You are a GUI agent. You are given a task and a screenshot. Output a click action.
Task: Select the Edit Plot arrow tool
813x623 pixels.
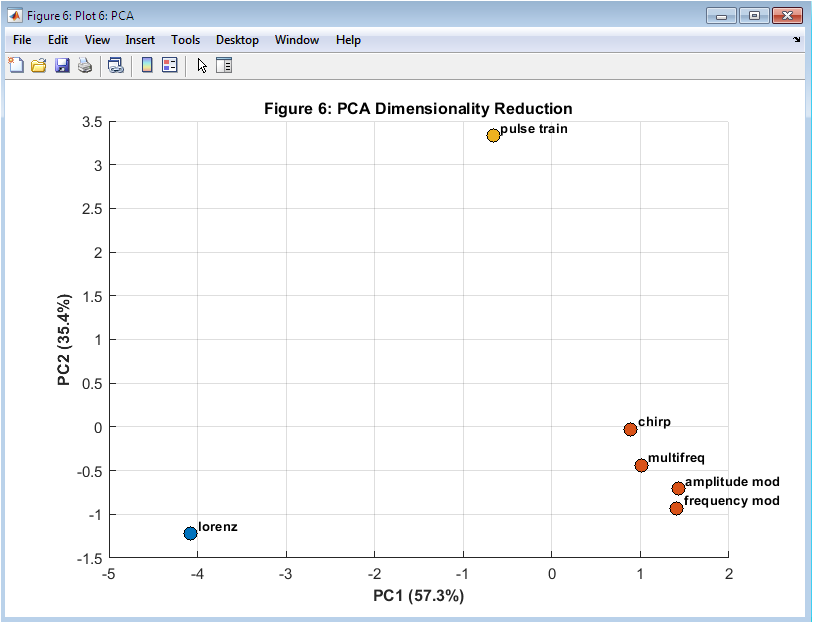point(202,66)
